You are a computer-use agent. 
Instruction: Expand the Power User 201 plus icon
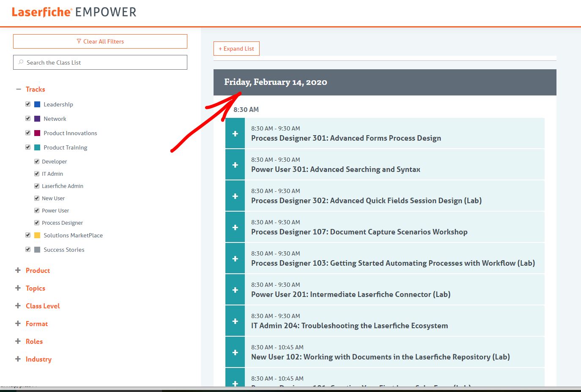[x=235, y=290]
